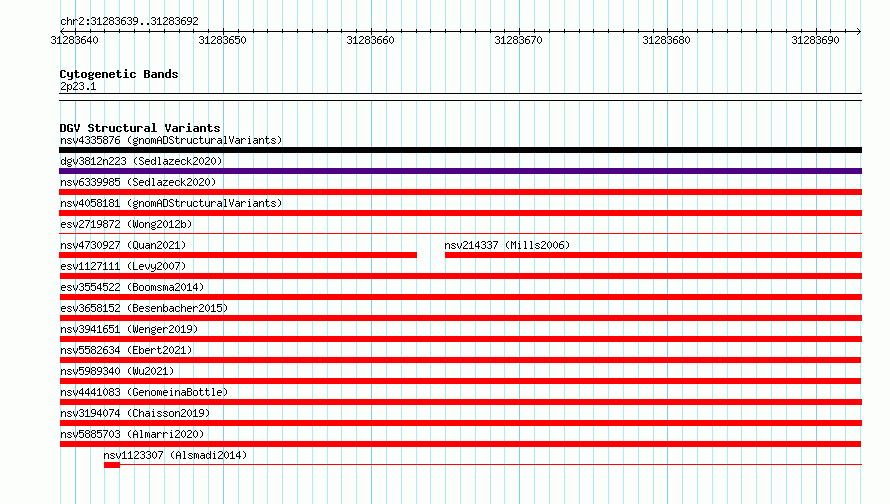Click the red bar of nsv4441083

(x=460, y=402)
